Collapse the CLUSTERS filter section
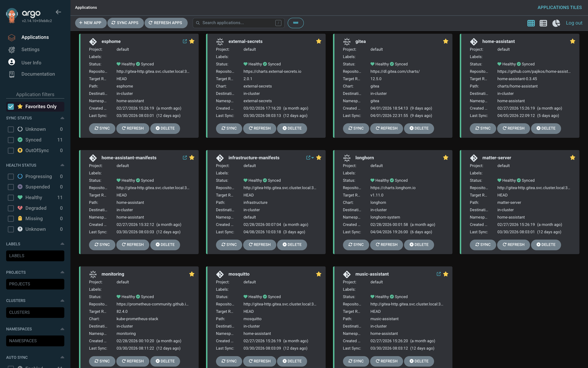This screenshot has width=588, height=368. [x=62, y=301]
